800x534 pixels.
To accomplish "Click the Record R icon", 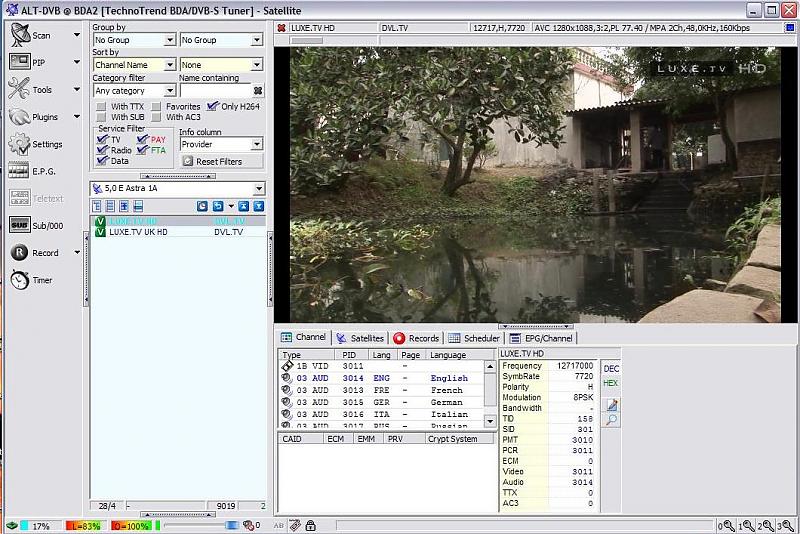I will tap(19, 252).
